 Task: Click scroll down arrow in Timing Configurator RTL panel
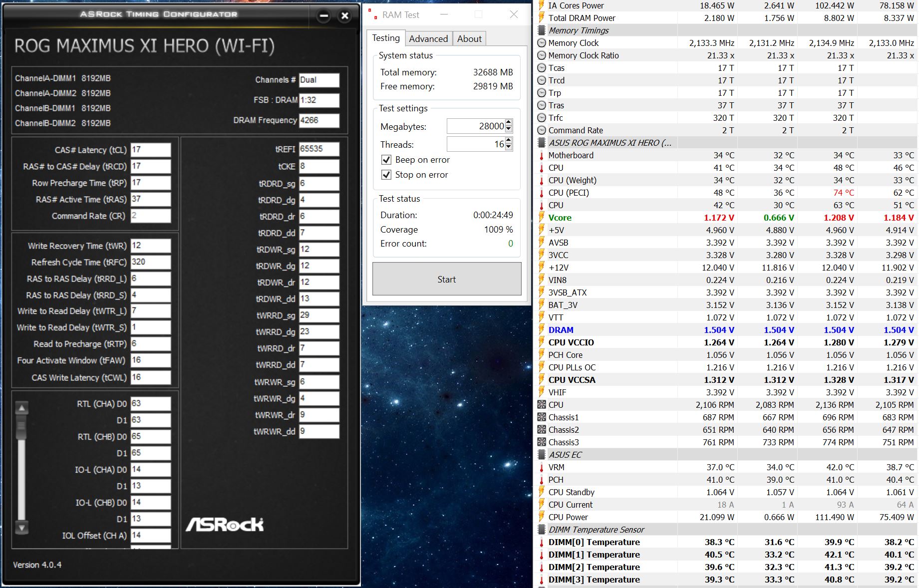tap(21, 527)
